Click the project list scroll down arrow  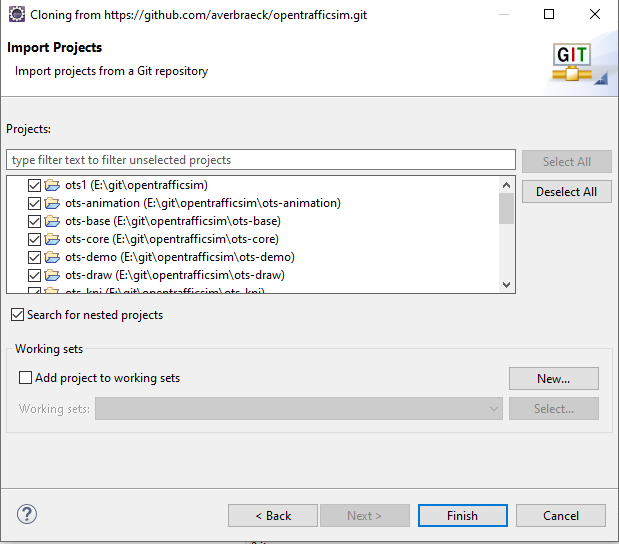[x=506, y=285]
